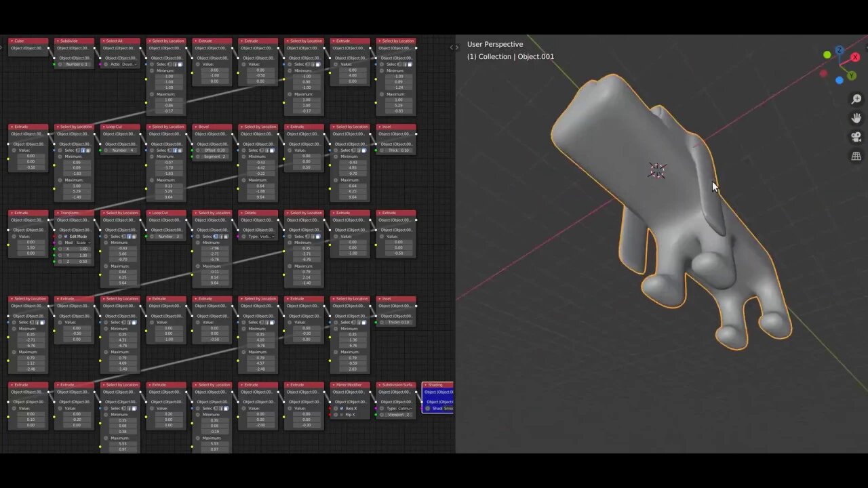Select the Mirror Modifier node header

(x=351, y=385)
